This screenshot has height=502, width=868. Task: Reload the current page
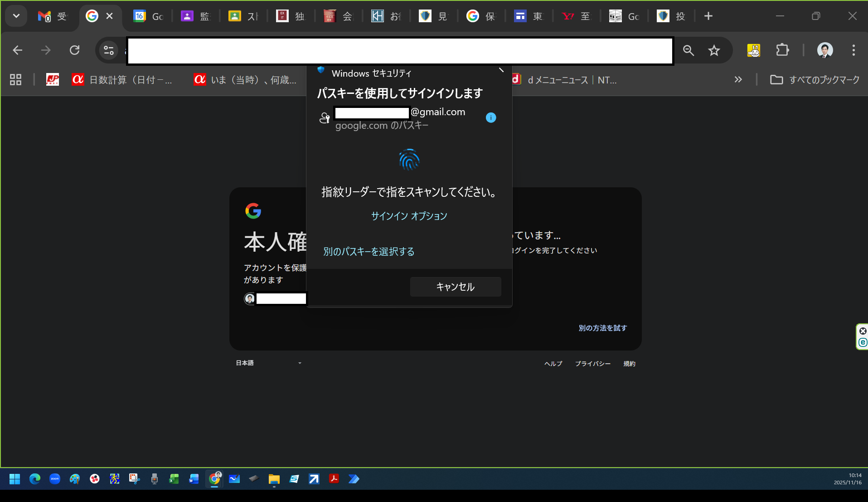(74, 50)
